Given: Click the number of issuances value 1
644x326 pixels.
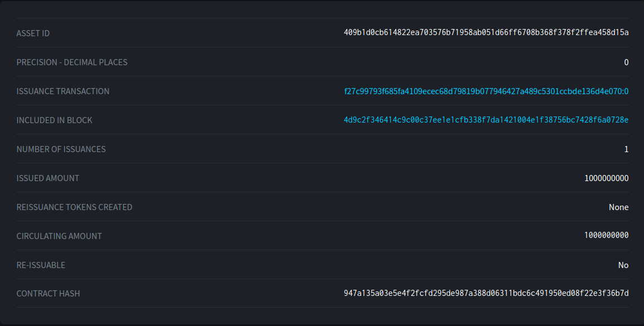Looking at the screenshot, I should tap(626, 149).
